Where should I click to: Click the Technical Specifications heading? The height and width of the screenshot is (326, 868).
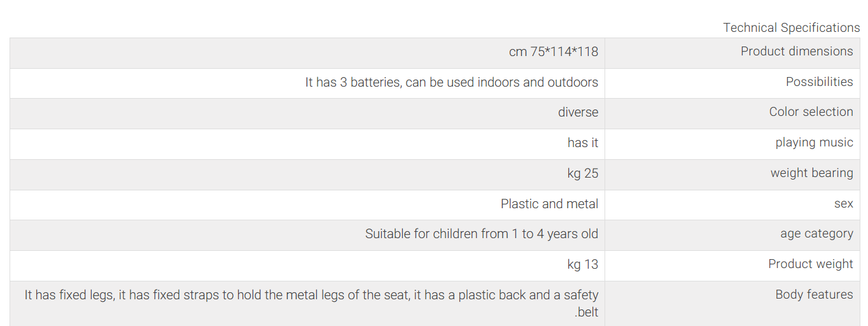click(x=791, y=27)
